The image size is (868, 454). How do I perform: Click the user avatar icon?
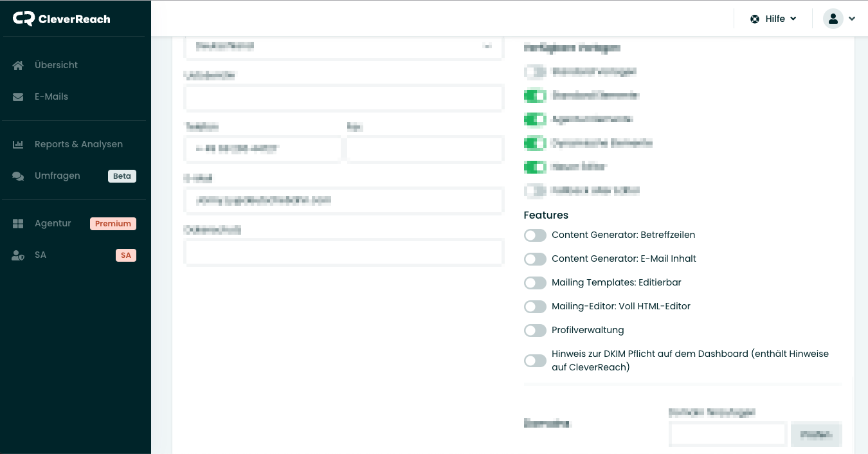pos(833,19)
